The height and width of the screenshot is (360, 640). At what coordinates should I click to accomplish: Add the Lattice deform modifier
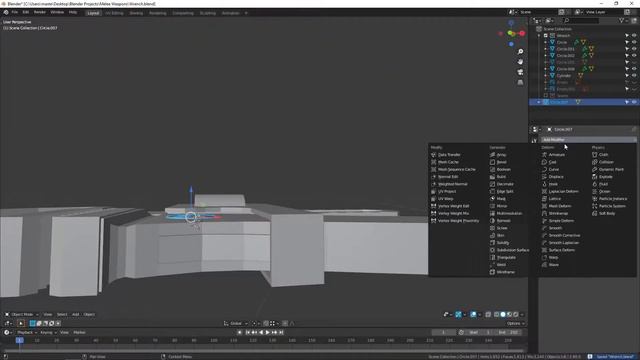(x=551, y=199)
